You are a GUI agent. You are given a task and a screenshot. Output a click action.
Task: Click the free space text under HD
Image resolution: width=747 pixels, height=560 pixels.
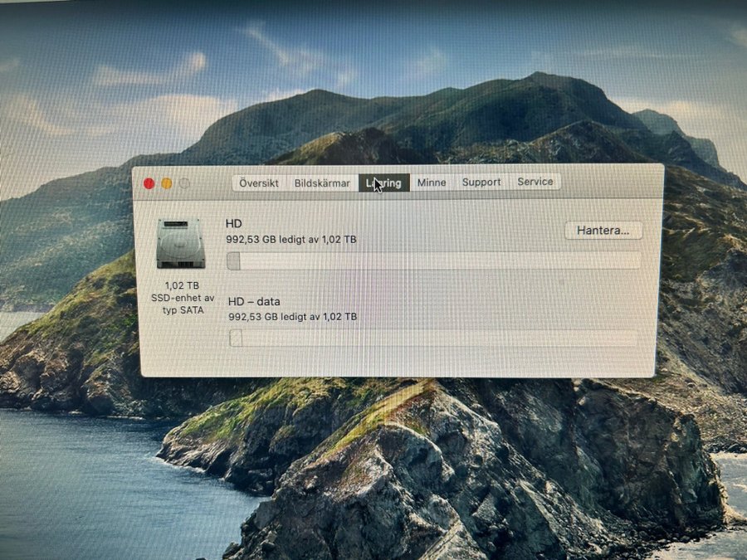click(x=291, y=239)
